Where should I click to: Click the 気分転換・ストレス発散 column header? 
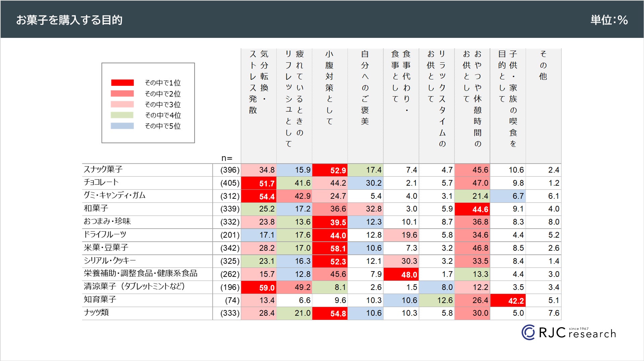(259, 106)
